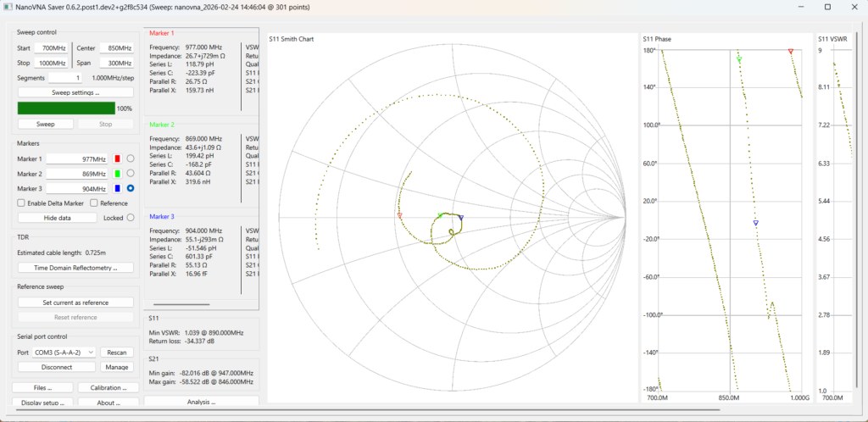This screenshot has width=868, height=422.
Task: Open the COM3 serial port dropdown
Action: (64, 352)
